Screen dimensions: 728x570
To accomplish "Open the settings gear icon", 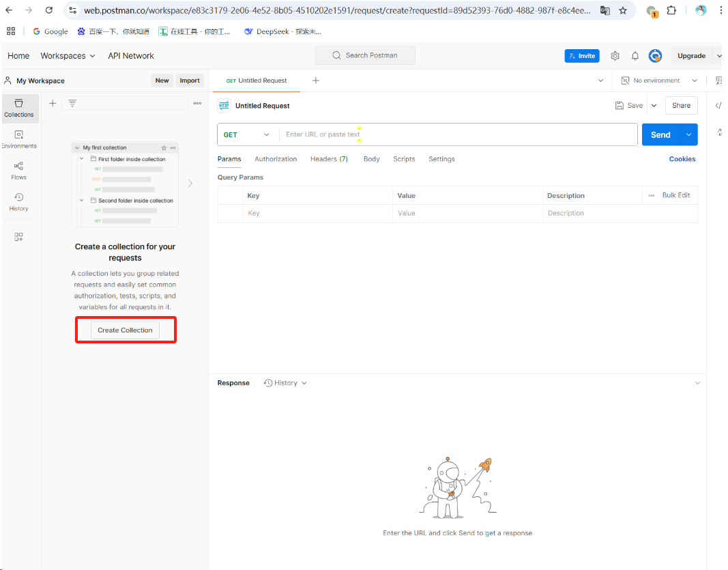I will click(x=615, y=56).
